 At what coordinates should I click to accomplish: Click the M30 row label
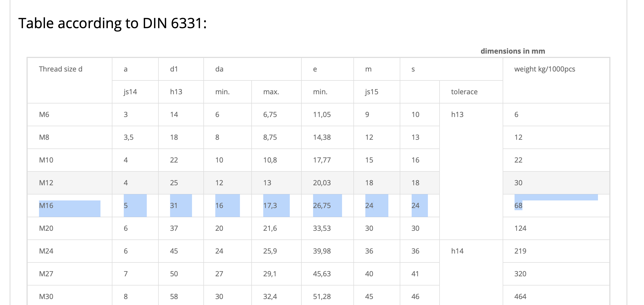pyautogui.click(x=46, y=297)
